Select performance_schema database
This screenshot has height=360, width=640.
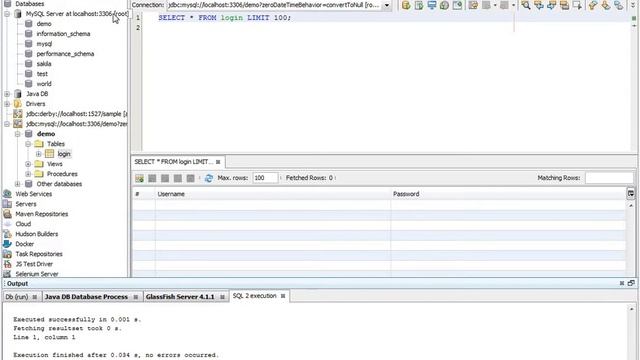click(x=65, y=54)
